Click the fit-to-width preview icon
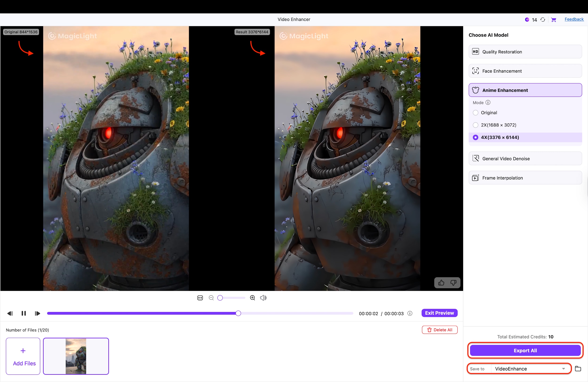 200,298
